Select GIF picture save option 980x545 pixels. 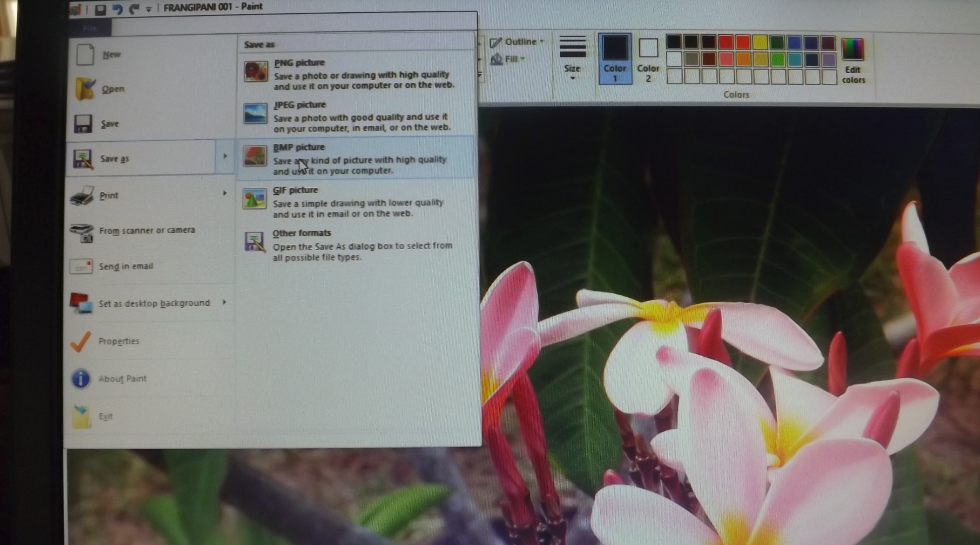tap(356, 201)
